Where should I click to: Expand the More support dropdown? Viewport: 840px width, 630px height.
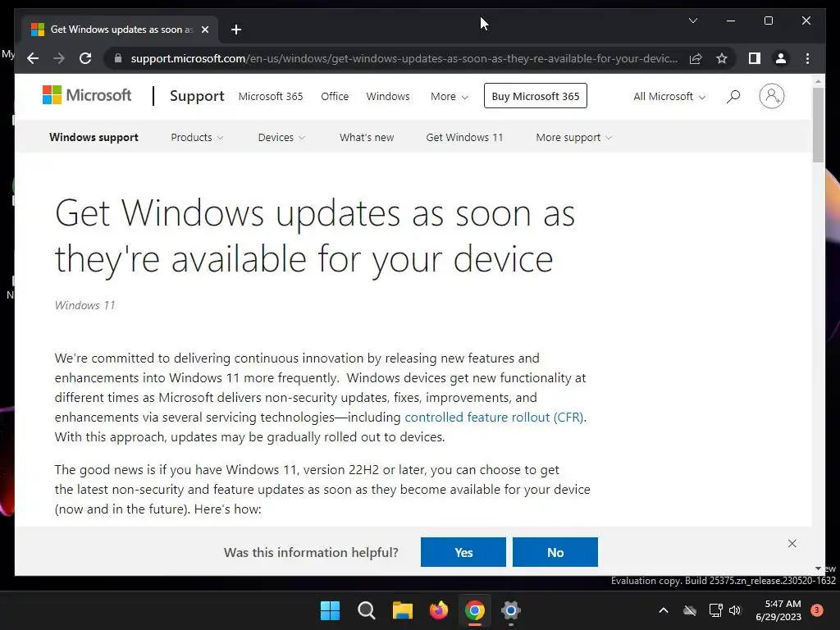pyautogui.click(x=573, y=137)
